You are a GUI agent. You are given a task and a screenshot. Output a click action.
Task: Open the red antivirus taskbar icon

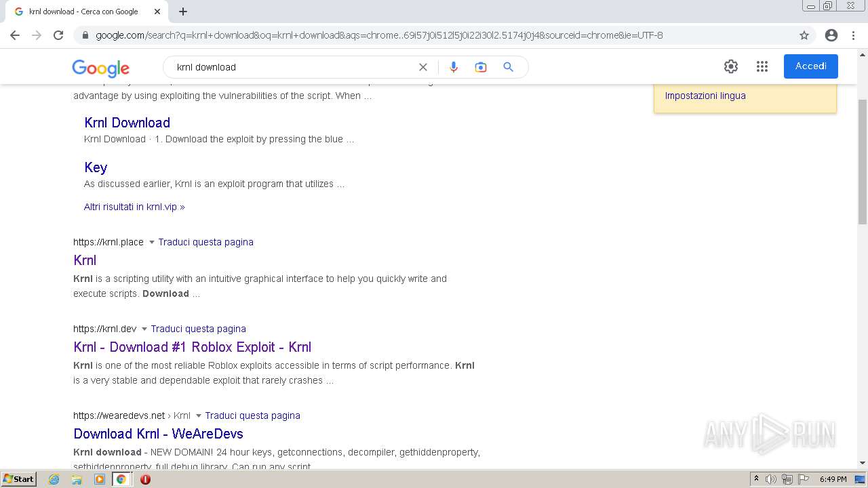point(145,479)
